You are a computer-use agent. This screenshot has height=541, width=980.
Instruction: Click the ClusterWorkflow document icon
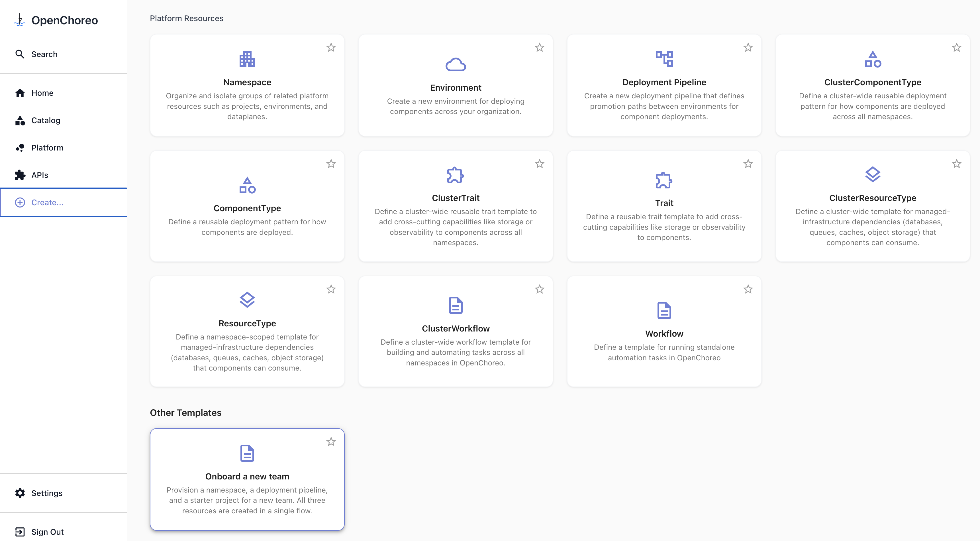pos(455,305)
